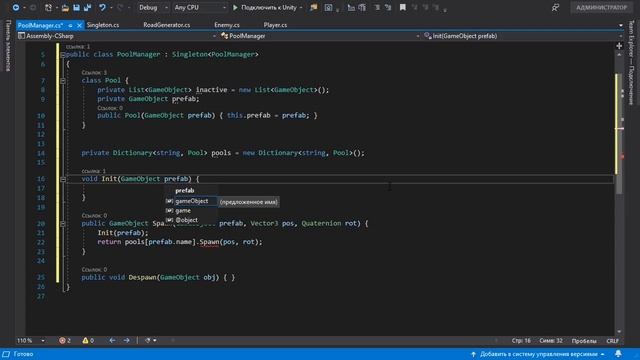Open the tab overflow dropdown at far right
The width and height of the screenshot is (640, 360).
point(621,25)
